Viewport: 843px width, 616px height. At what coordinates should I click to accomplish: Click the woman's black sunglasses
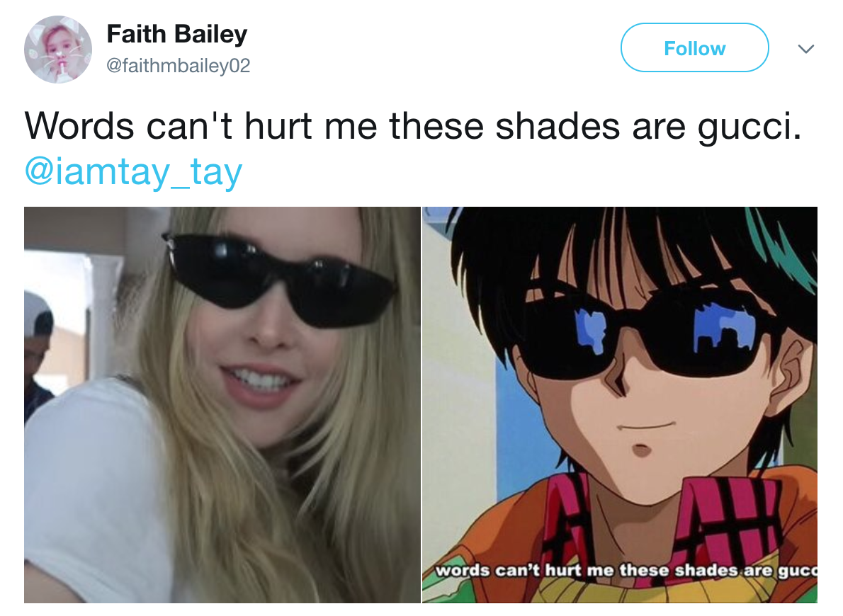[278, 279]
